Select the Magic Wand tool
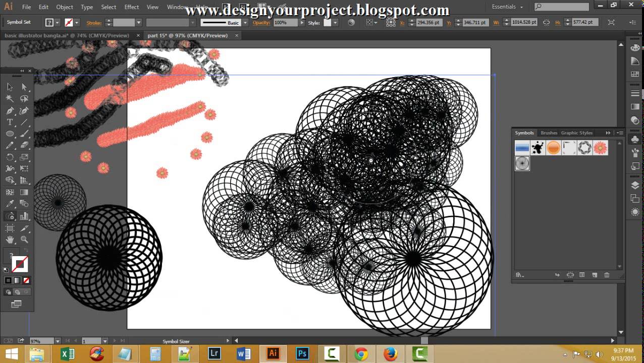The width and height of the screenshot is (644, 363). point(10,99)
